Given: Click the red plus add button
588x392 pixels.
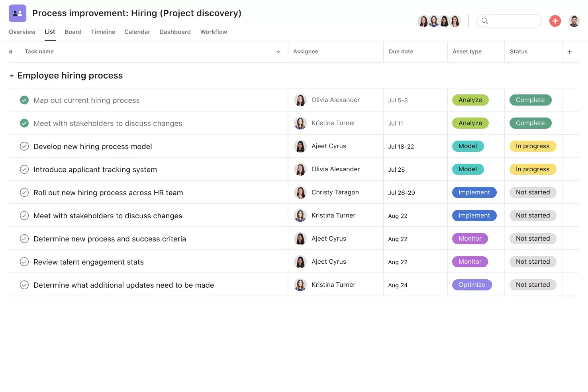Looking at the screenshot, I should tap(555, 21).
